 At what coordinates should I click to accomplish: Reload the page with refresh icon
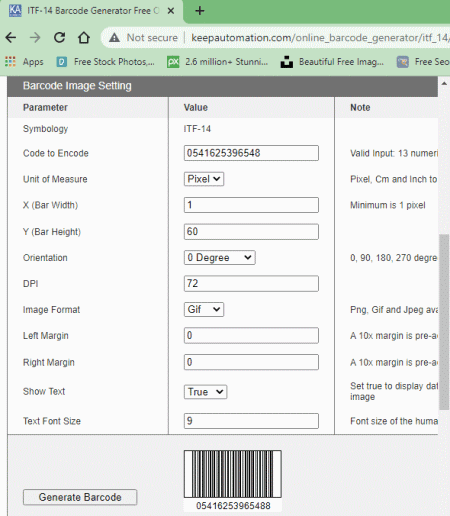60,37
